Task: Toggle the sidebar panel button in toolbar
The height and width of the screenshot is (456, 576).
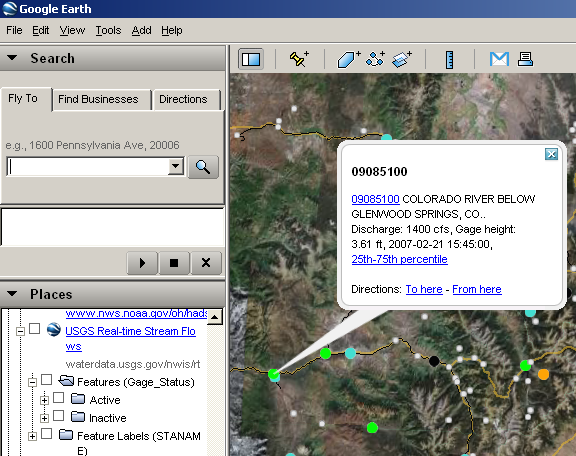Action: tap(251, 59)
